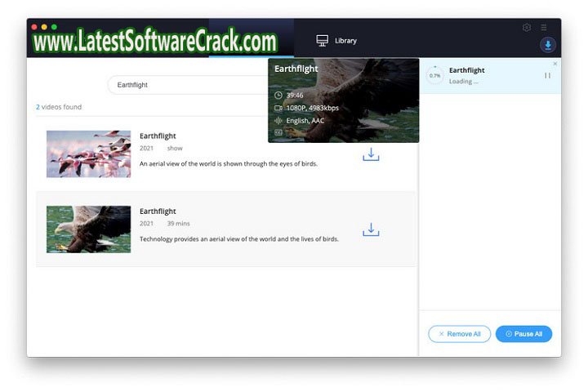This screenshot has width=588, height=392.
Task: Click the video quality camera icon
Action: point(278,108)
